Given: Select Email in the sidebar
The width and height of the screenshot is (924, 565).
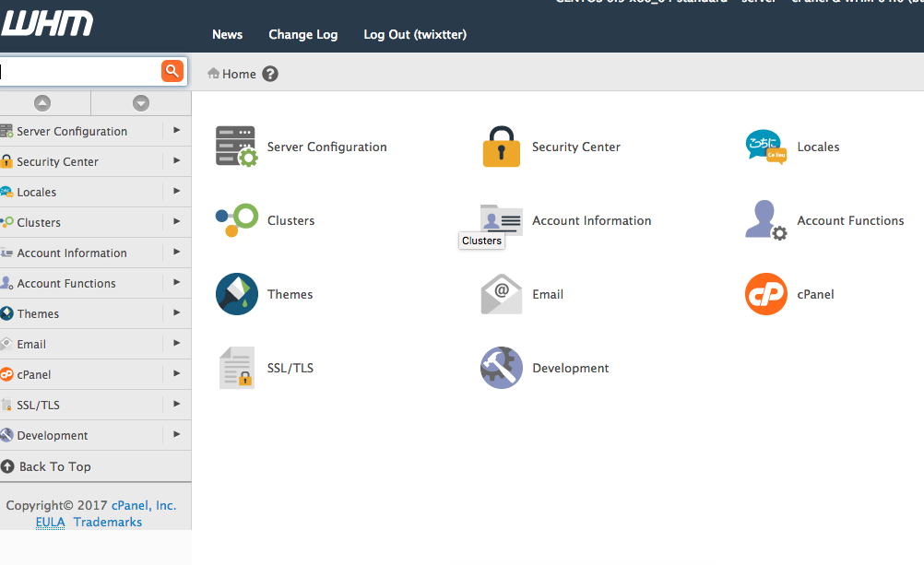Looking at the screenshot, I should click(31, 344).
